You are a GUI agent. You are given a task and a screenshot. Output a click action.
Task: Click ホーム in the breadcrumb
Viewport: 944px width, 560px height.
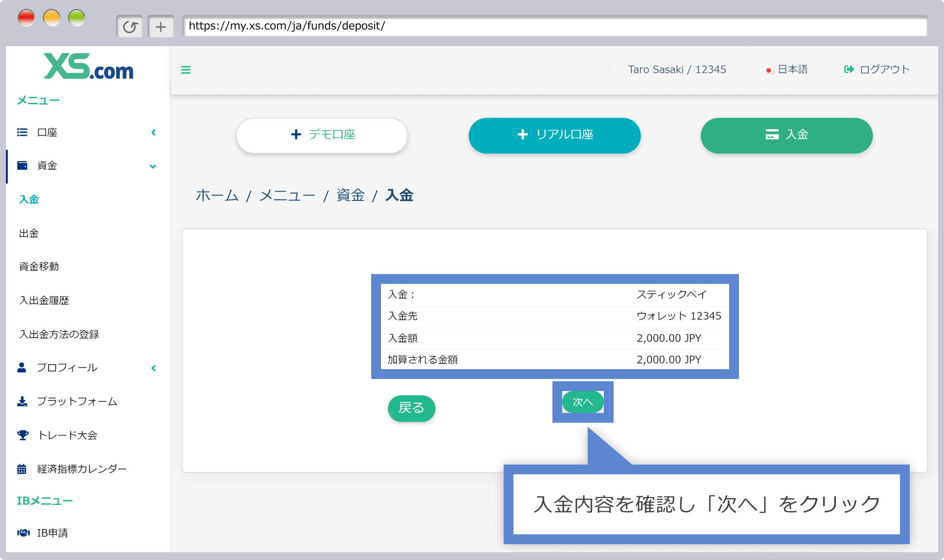[217, 196]
